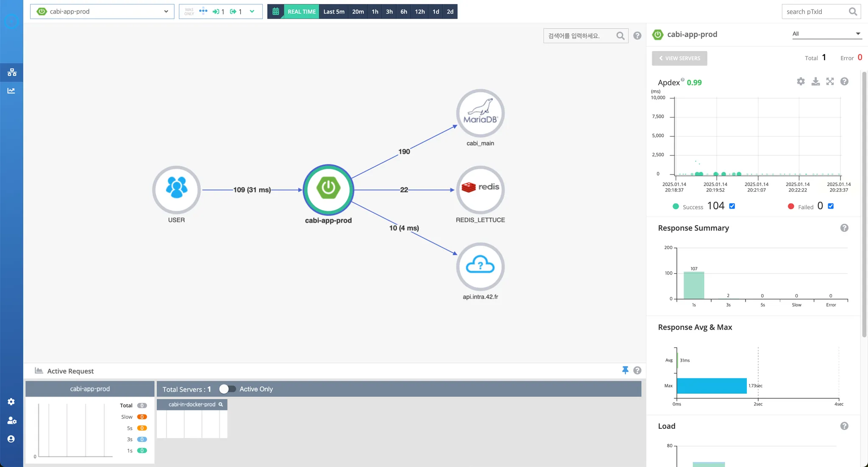Screen dimensions: 868x467
Task: Uncheck the Success checkbox
Action: click(x=732, y=206)
